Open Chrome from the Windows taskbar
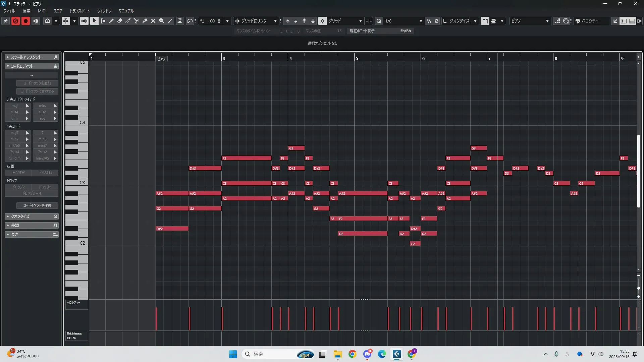Screen dimensions: 644x362 tap(352, 354)
